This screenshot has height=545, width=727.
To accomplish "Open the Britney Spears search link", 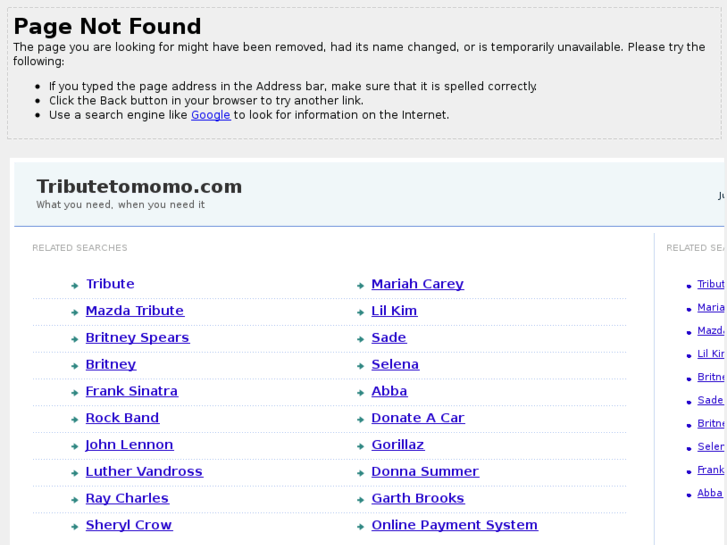I will [x=137, y=338].
